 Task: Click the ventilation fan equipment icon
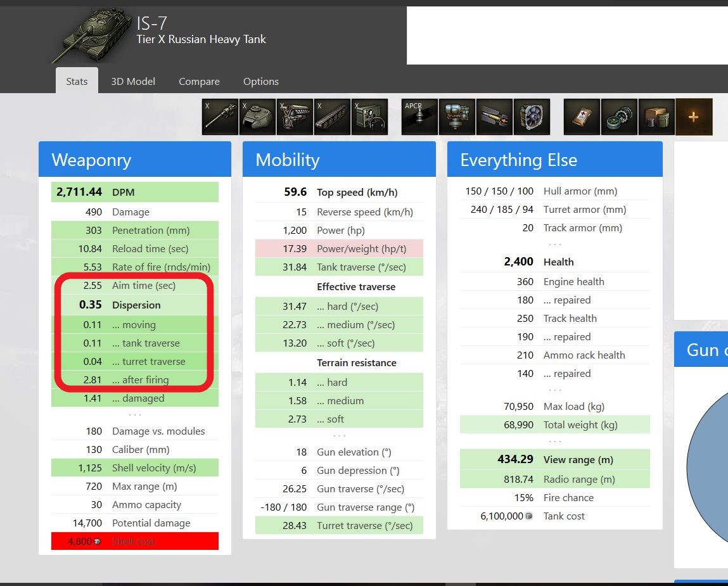(532, 117)
